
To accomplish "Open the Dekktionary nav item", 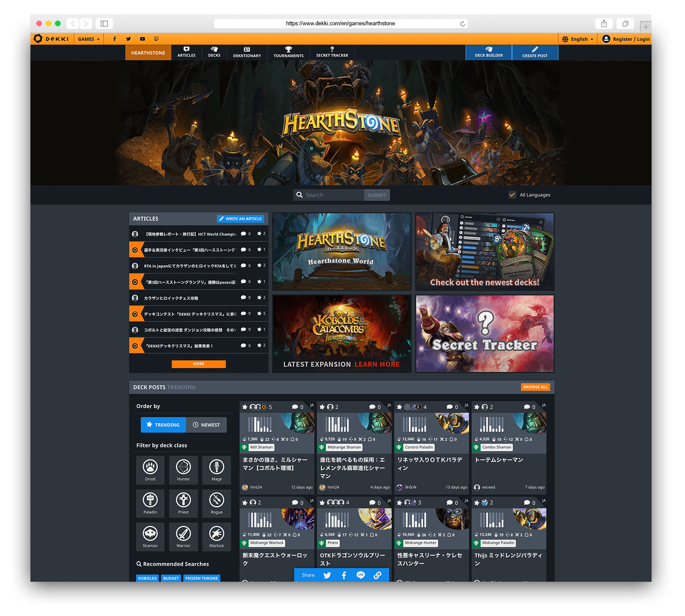I will pyautogui.click(x=247, y=53).
